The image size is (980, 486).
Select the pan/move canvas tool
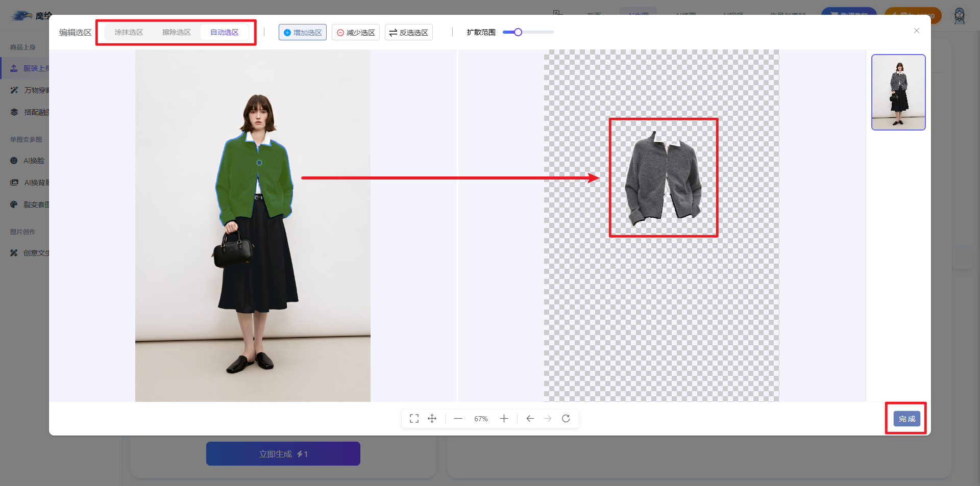(x=432, y=419)
